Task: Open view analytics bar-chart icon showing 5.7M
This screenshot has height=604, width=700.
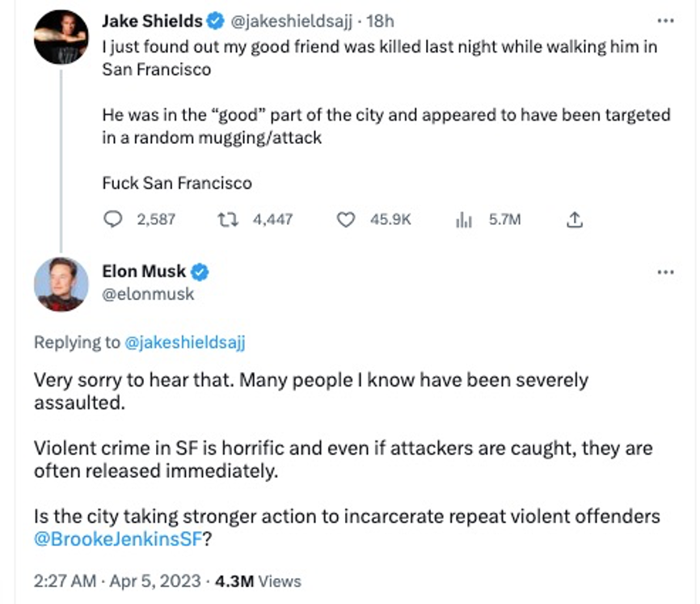Action: (464, 219)
